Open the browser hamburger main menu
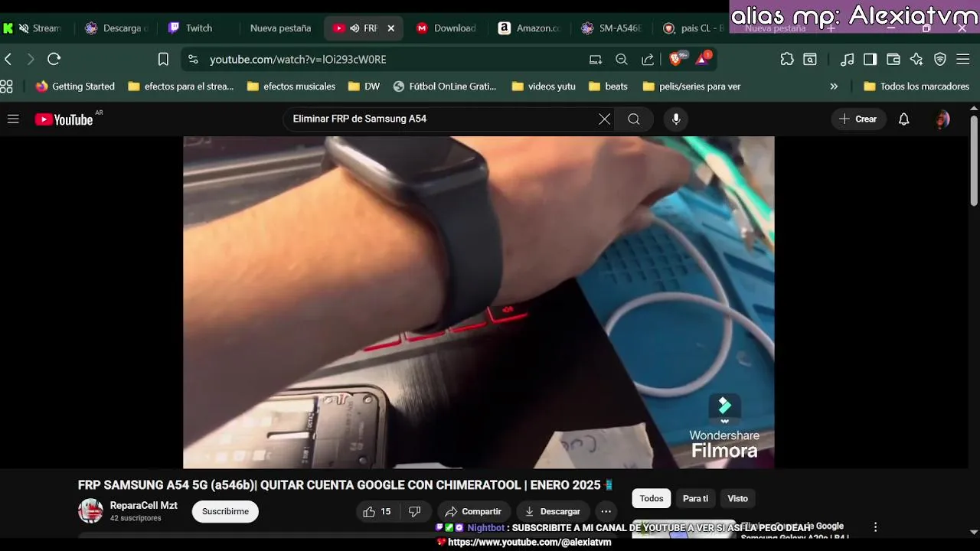The height and width of the screenshot is (551, 980). click(964, 59)
